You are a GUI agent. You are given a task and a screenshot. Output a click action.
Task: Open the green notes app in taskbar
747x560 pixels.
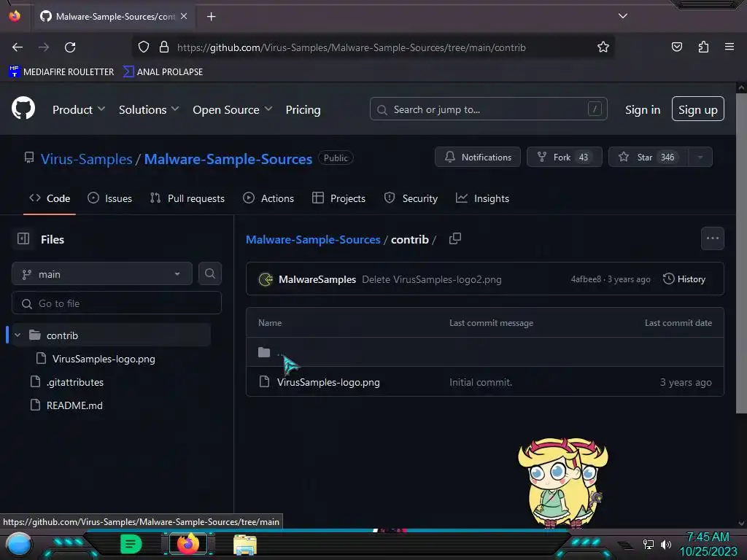pos(131,544)
